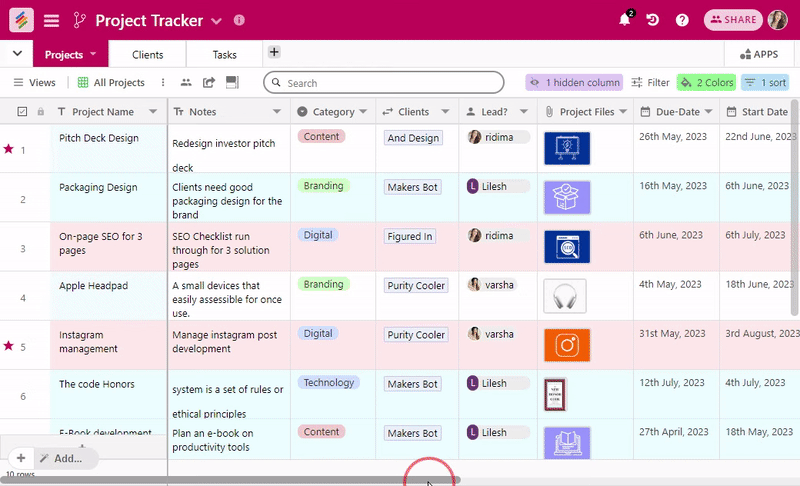Click the branch icon beside Project Tracker

click(x=79, y=20)
